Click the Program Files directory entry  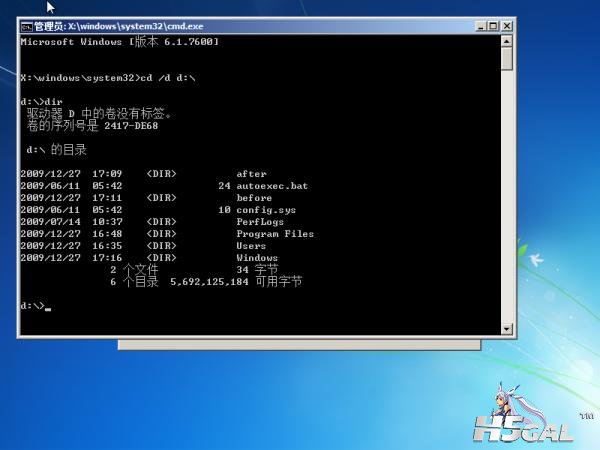point(275,234)
